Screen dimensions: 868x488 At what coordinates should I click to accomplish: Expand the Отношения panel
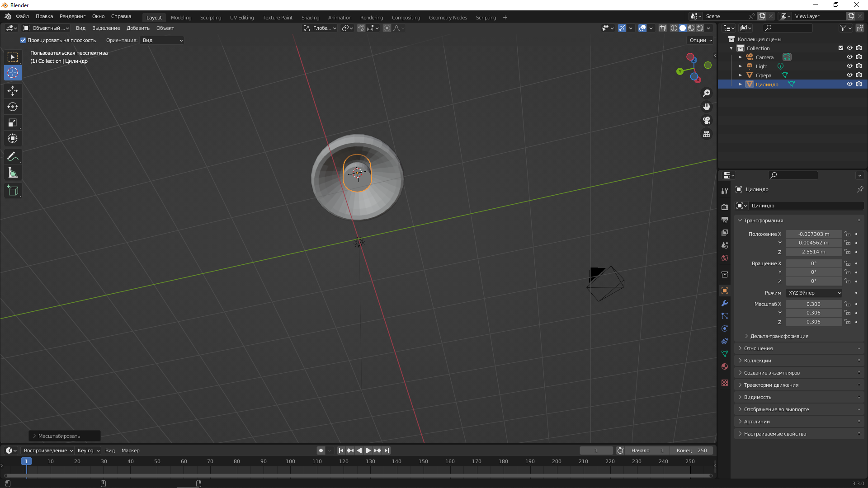pos(758,348)
